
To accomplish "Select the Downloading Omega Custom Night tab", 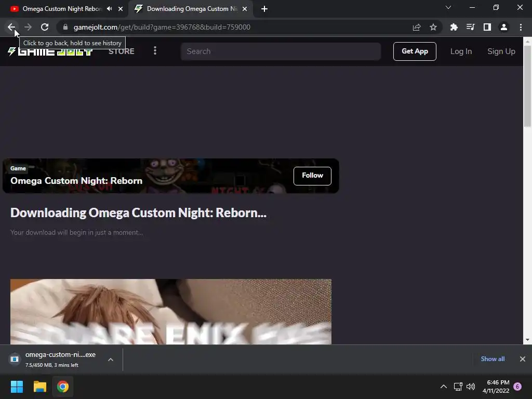I will click(x=191, y=9).
